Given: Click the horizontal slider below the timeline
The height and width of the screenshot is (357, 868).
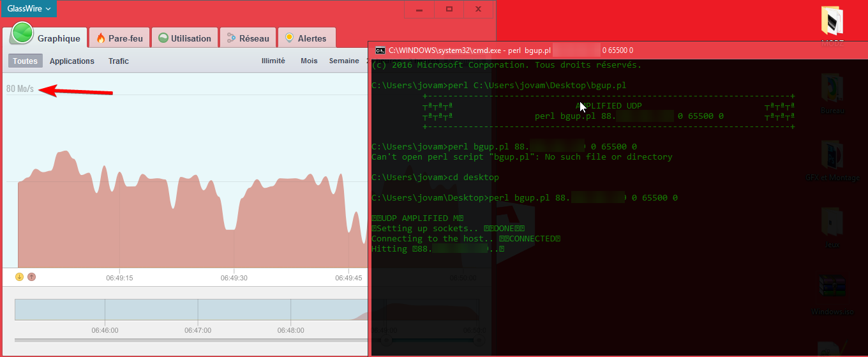Looking at the screenshot, I should tap(191, 340).
